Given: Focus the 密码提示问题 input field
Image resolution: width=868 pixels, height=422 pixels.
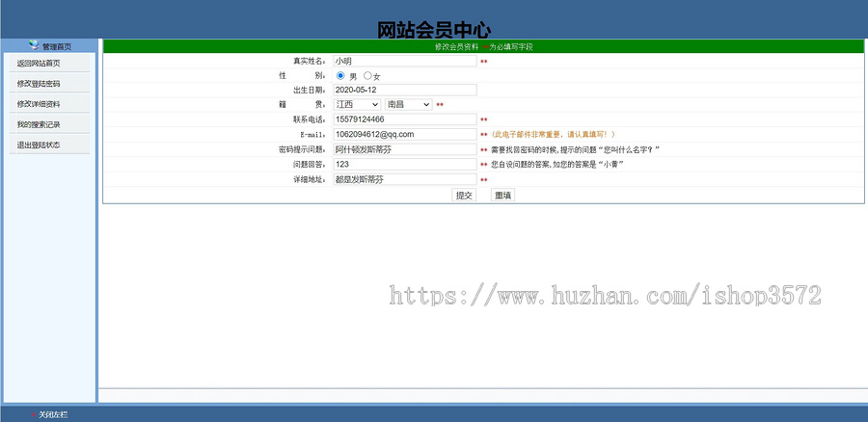Looking at the screenshot, I should tap(405, 149).
